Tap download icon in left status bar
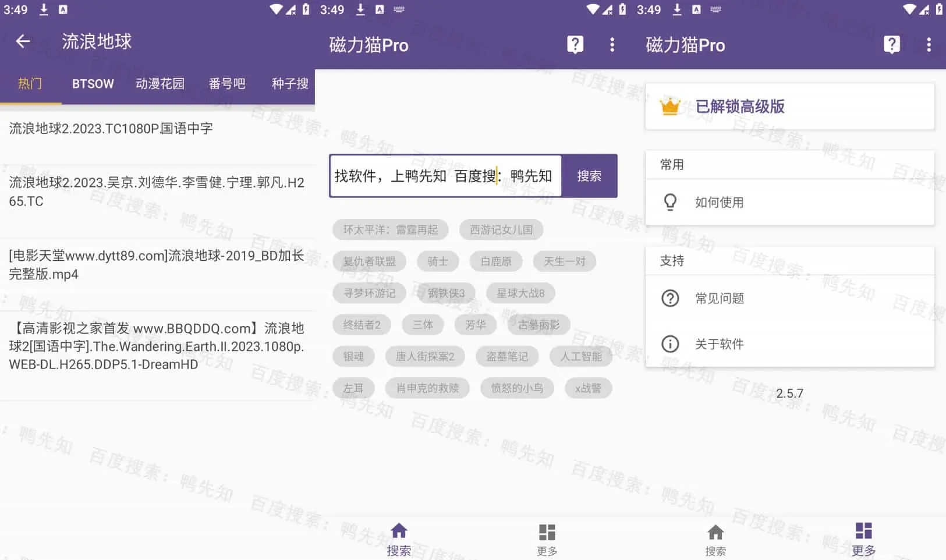This screenshot has width=946, height=560. (x=44, y=9)
